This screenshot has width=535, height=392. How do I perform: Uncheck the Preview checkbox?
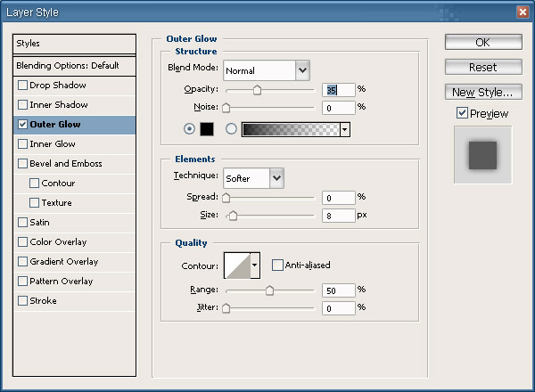pyautogui.click(x=462, y=113)
